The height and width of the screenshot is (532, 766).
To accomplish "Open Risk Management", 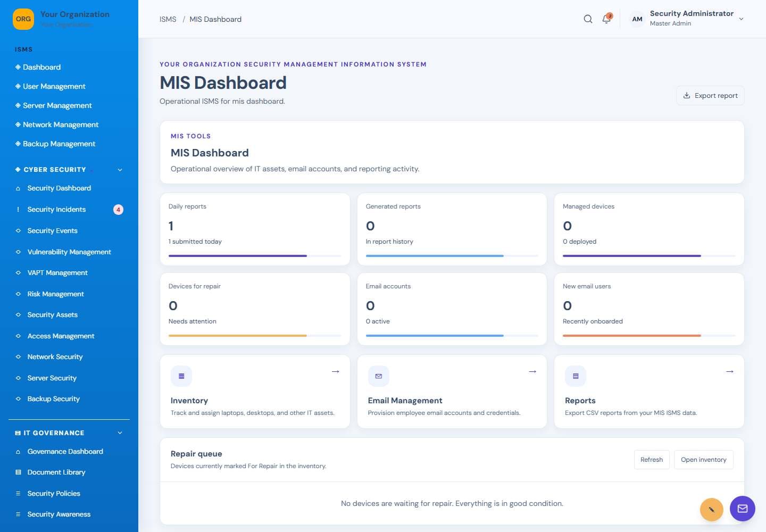I will 69,294.
